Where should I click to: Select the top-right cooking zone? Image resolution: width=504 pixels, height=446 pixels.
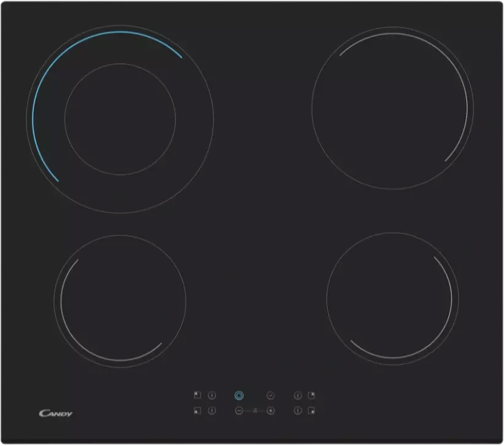pos(392,108)
